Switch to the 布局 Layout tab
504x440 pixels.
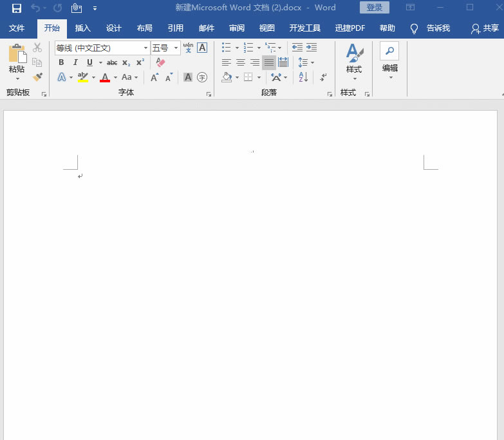(x=145, y=28)
